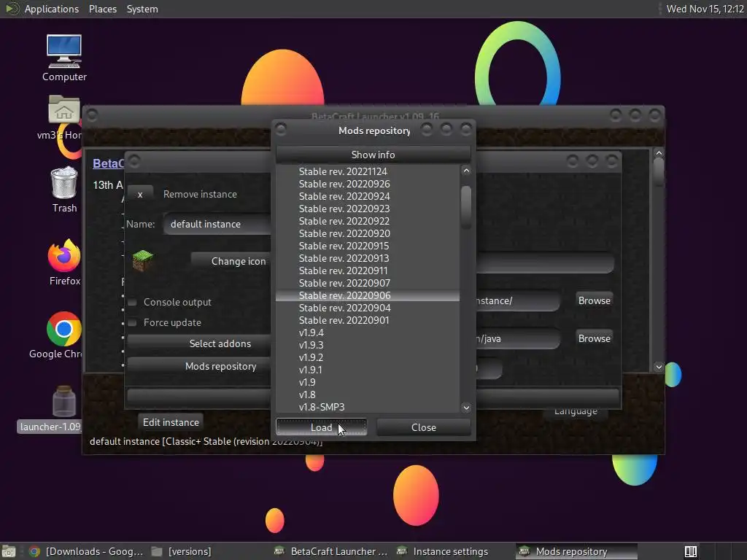
Task: Click Browse next to java path
Action: click(594, 338)
